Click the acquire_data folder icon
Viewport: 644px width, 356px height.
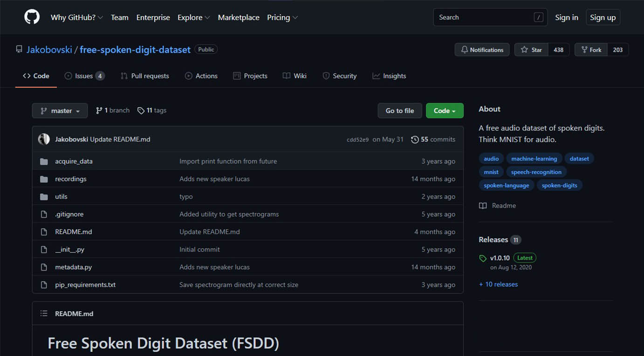(44, 161)
